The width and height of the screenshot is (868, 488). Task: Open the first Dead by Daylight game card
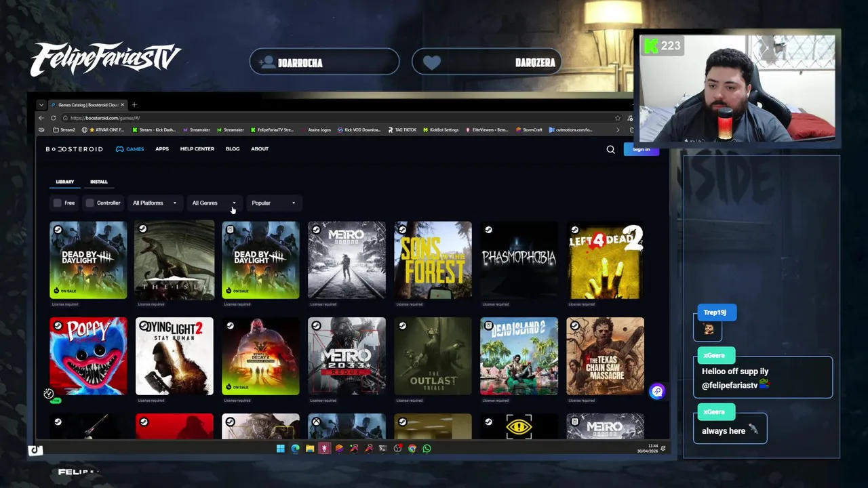coord(88,260)
